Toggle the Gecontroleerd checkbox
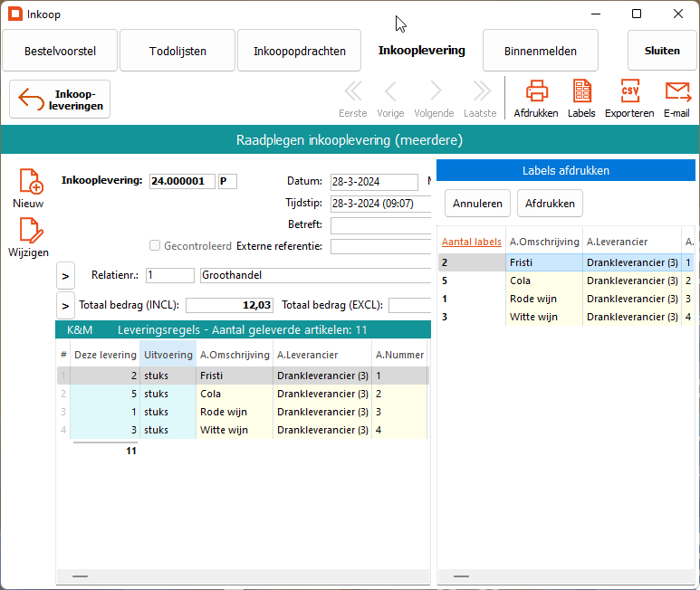 (155, 246)
